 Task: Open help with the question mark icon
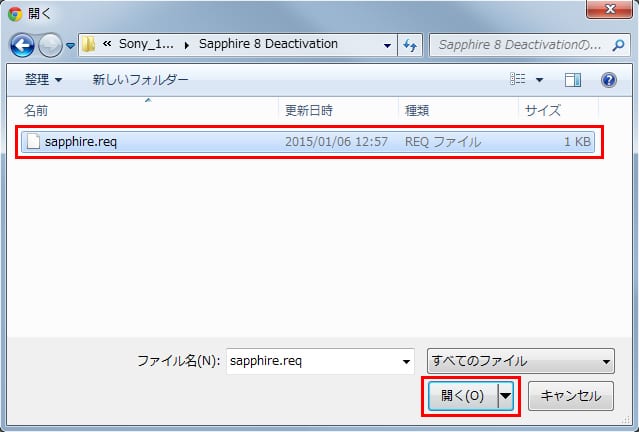(608, 80)
